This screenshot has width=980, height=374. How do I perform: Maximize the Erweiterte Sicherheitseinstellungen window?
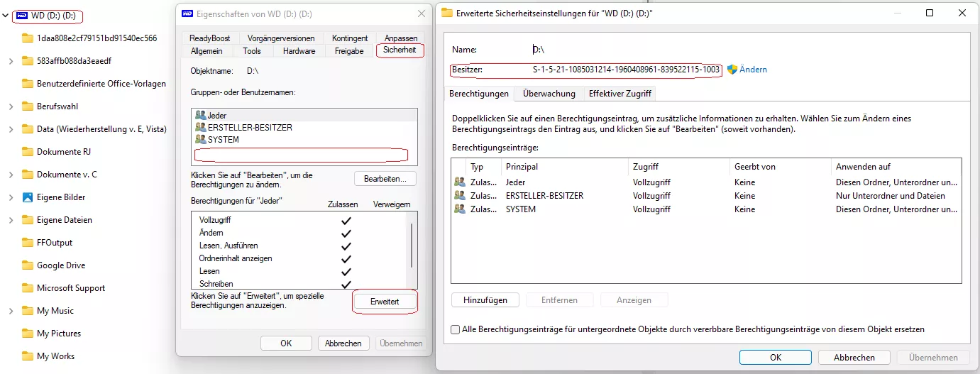tap(930, 13)
